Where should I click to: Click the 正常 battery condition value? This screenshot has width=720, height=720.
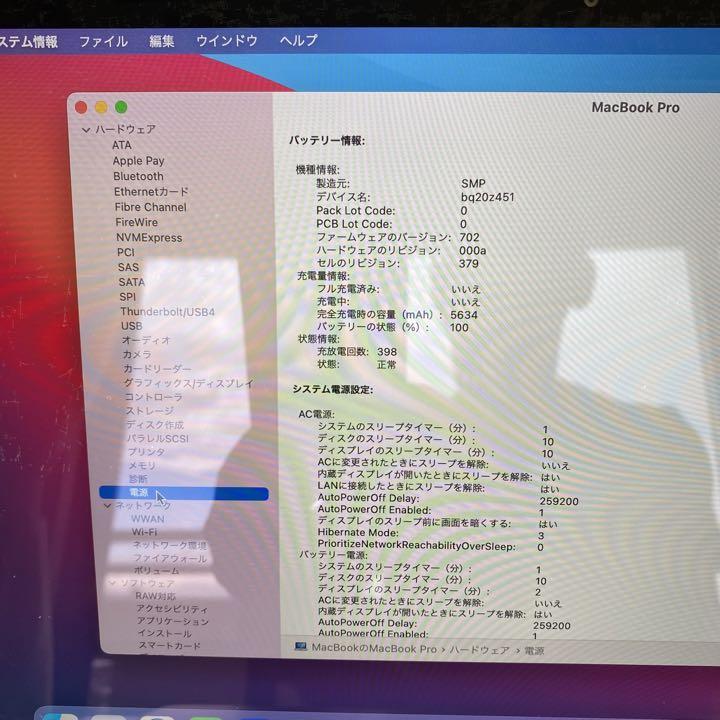387,365
